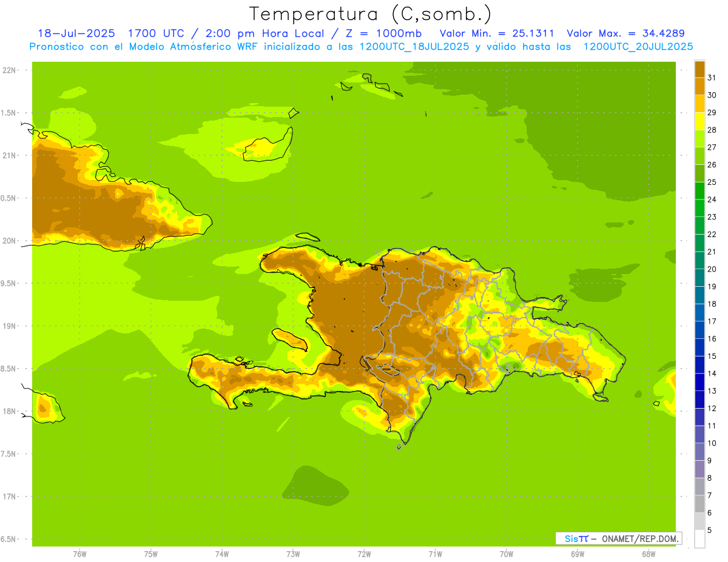Image resolution: width=728 pixels, height=562 pixels.
Task: Click the "2:00 pm Hora Local" text
Action: (x=266, y=33)
